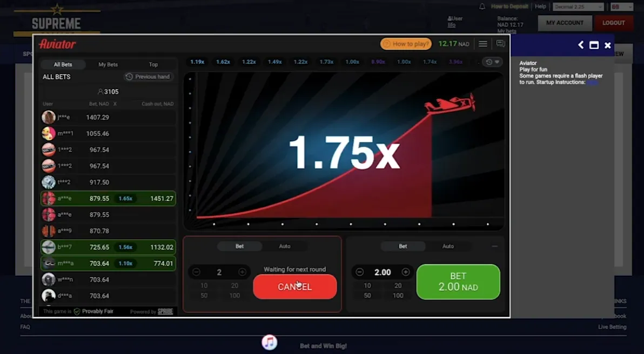Click the 1.73x round result chip
The width and height of the screenshot is (644, 354).
pos(326,62)
